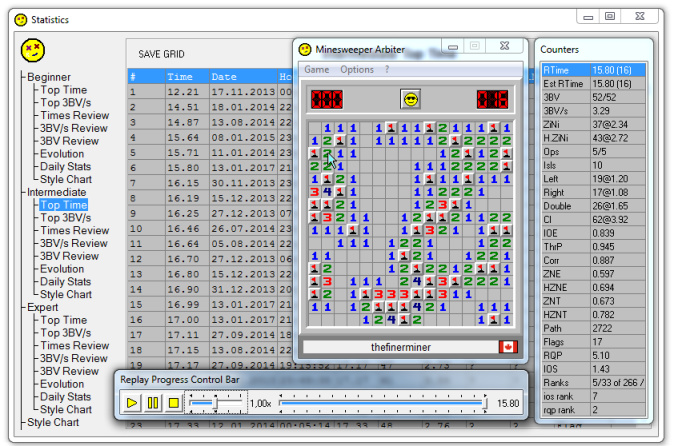Image resolution: width=674 pixels, height=446 pixels.
Task: Click the replay progress slider track
Action: (383, 403)
